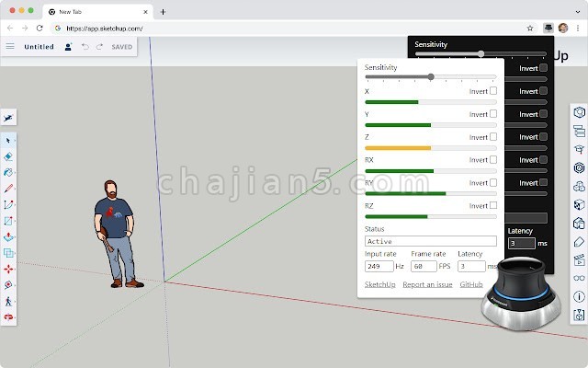The width and height of the screenshot is (588, 368).
Task: Select the Paint bucket tool
Action: click(8, 172)
